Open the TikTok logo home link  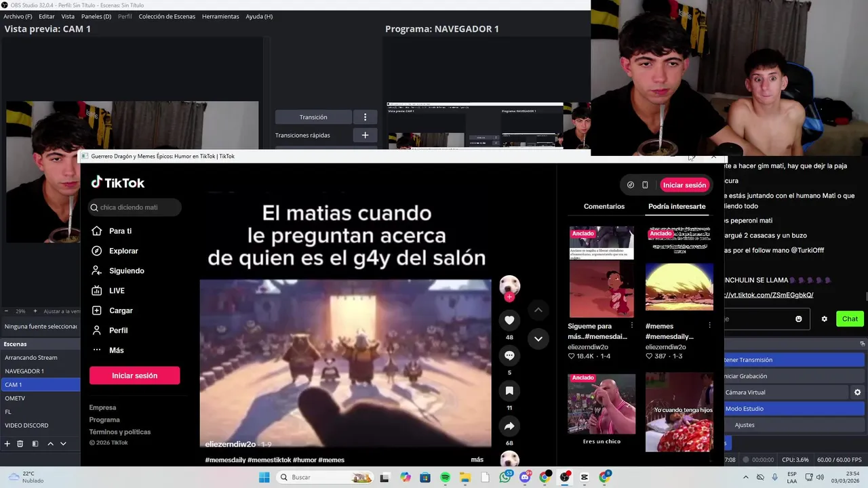118,183
